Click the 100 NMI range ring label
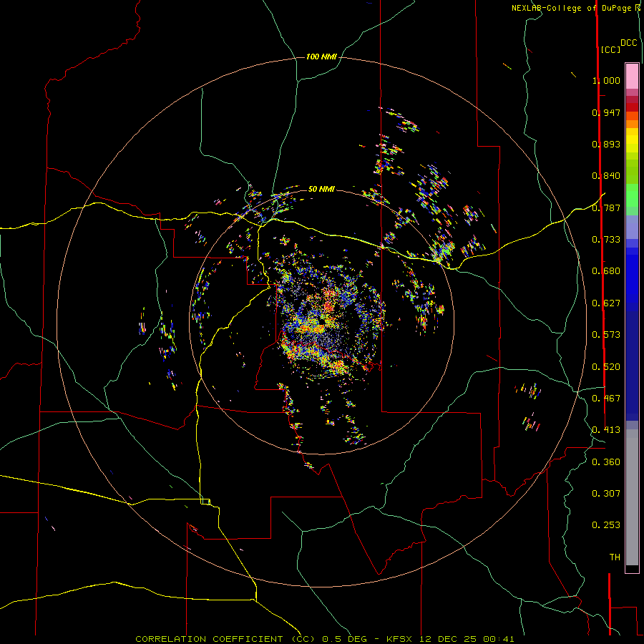Screen dimensions: 644x644 (321, 57)
